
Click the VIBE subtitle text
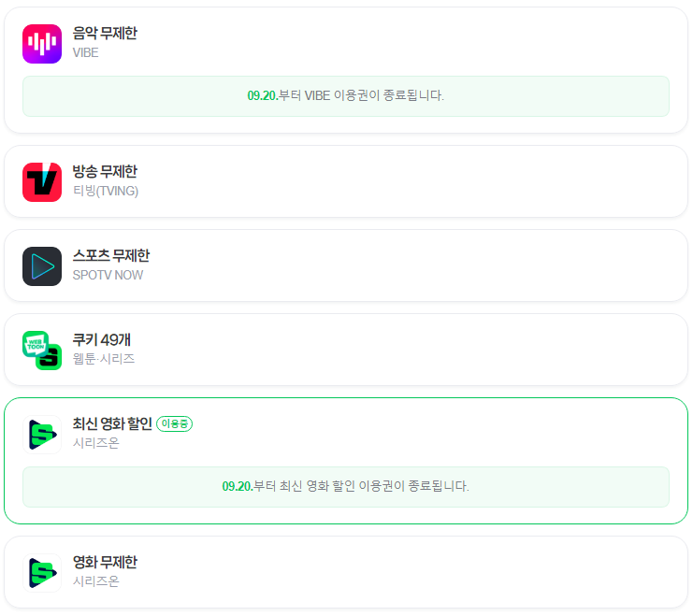86,52
